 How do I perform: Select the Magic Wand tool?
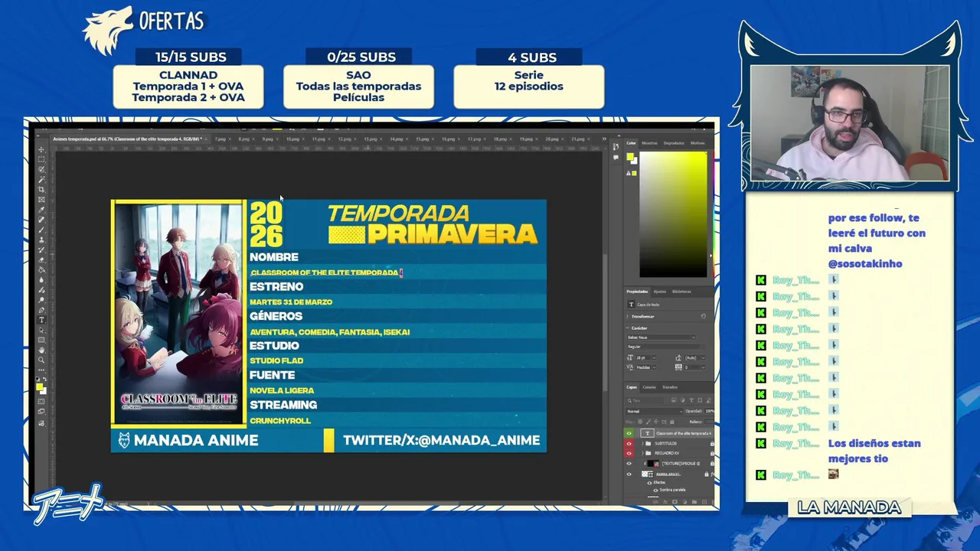pos(41,181)
